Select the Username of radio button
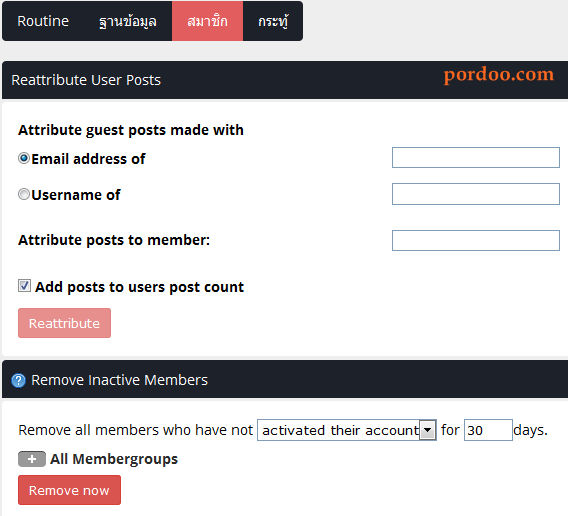Viewport: 568px width, 516px height. tap(24, 194)
